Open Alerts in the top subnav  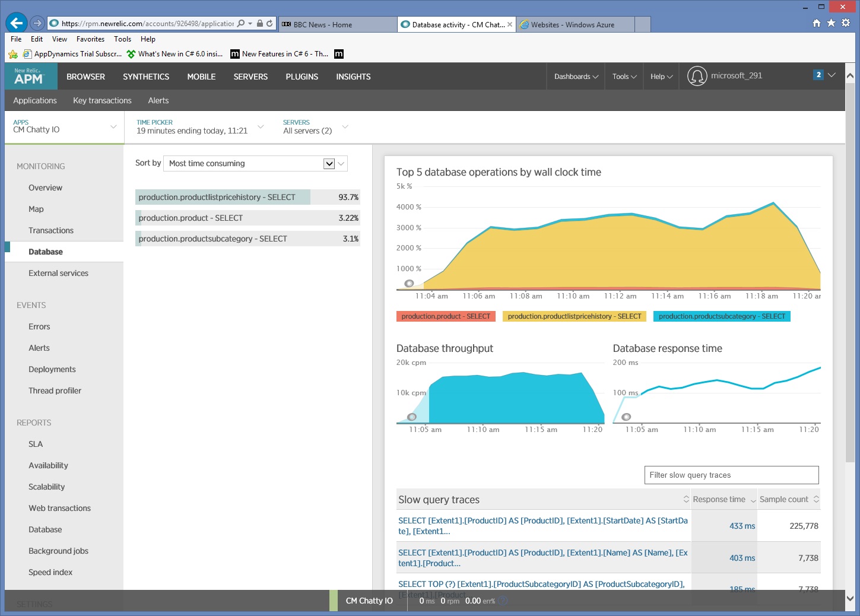(158, 100)
